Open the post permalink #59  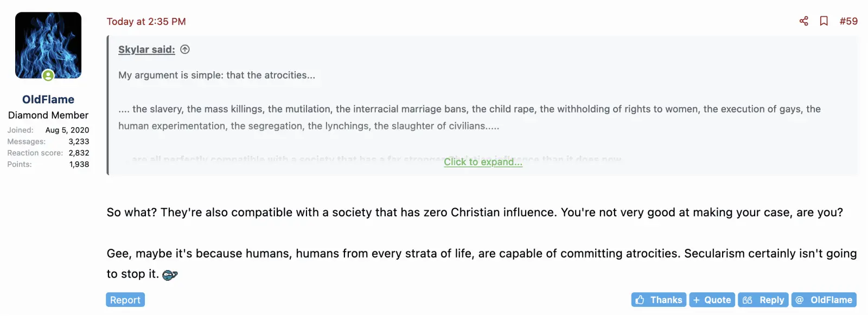point(848,21)
